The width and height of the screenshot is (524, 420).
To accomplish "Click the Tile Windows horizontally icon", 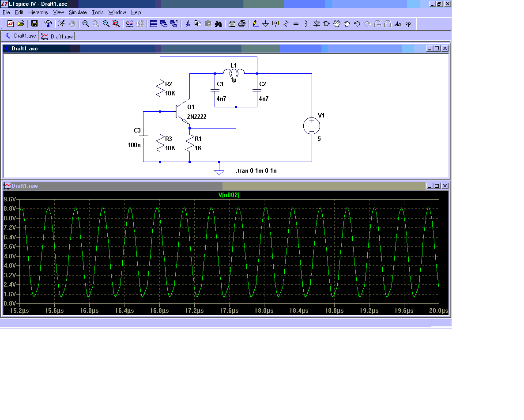I will [x=154, y=24].
